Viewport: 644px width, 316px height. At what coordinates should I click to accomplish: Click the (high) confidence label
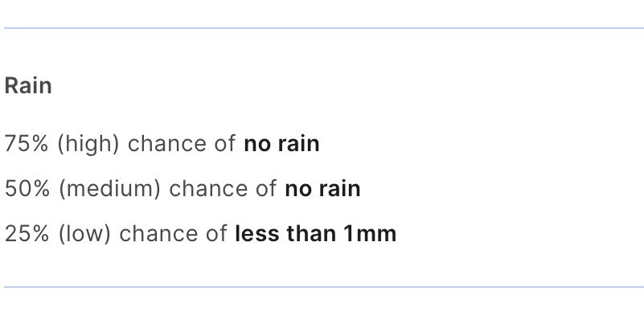point(88,145)
